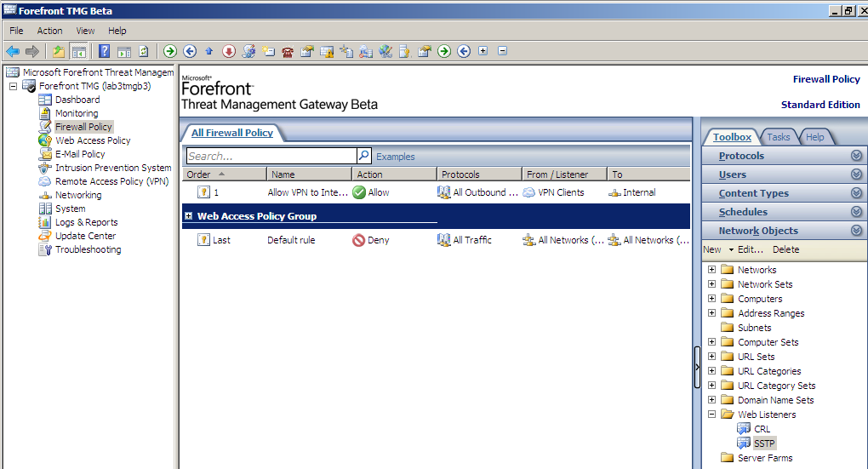Screen dimensions: 868x469
Task: Click the plus expand-all toolbar icon
Action: pos(483,51)
